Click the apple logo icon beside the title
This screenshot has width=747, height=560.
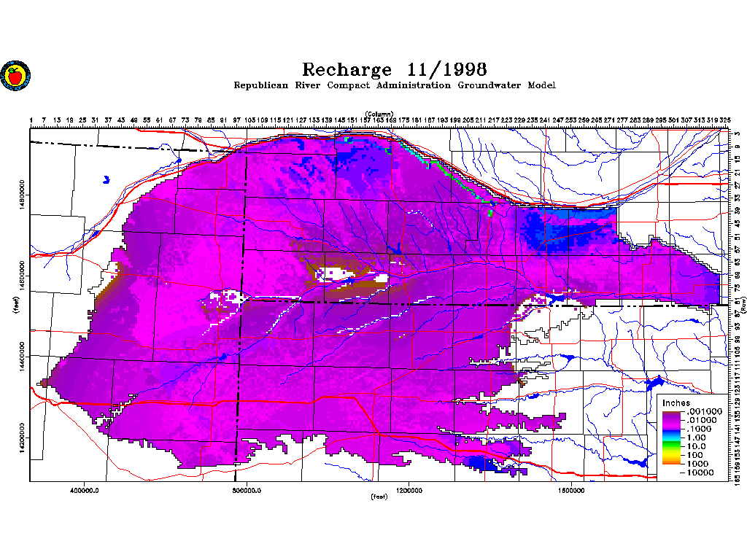pyautogui.click(x=15, y=75)
